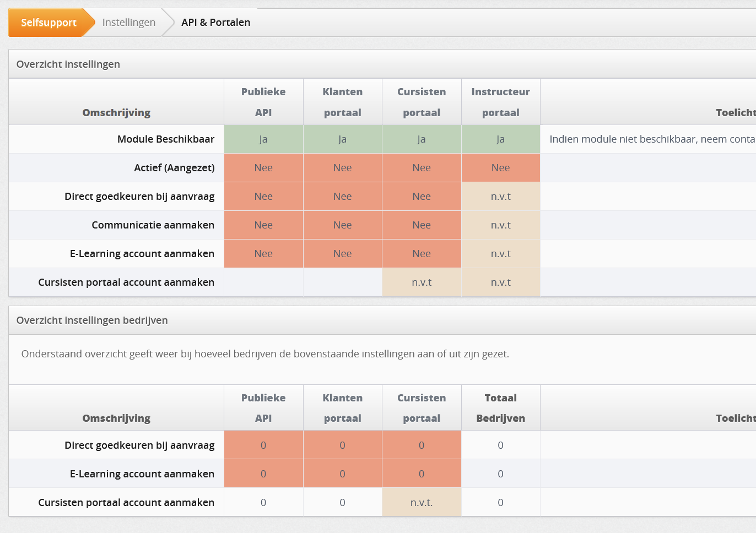
Task: Click the 'Indien module niet beschikbaar' explanation text
Action: [652, 139]
